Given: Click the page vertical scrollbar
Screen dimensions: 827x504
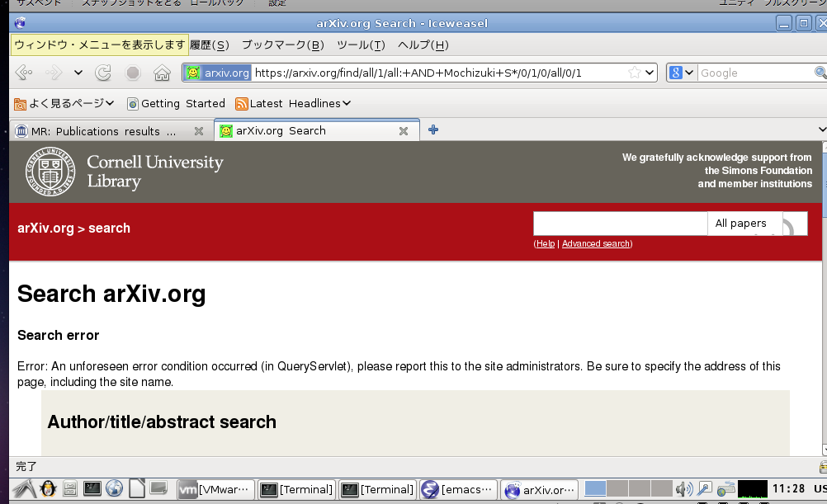Looking at the screenshot, I should (x=824, y=298).
